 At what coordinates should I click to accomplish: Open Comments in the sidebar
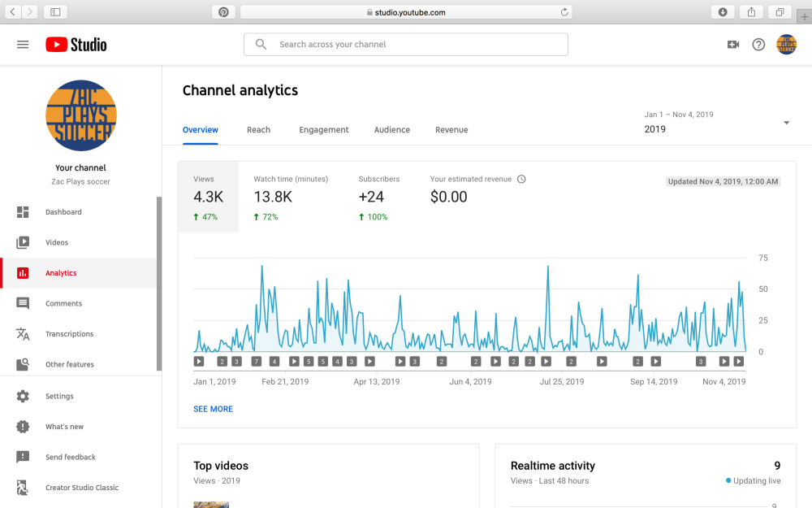63,303
